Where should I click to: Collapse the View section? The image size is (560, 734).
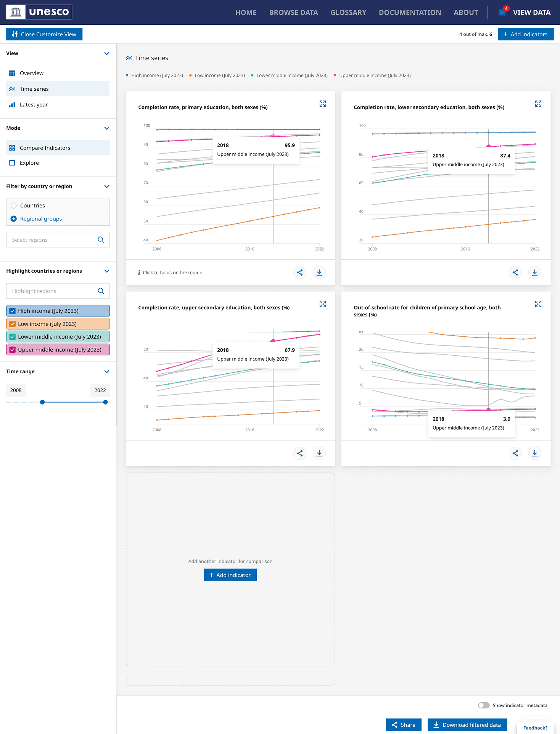pos(107,53)
